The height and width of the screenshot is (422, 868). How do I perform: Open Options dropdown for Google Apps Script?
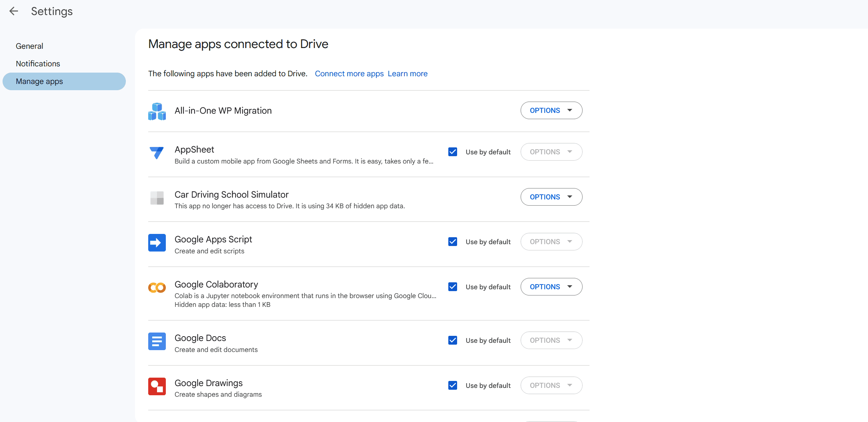click(551, 242)
